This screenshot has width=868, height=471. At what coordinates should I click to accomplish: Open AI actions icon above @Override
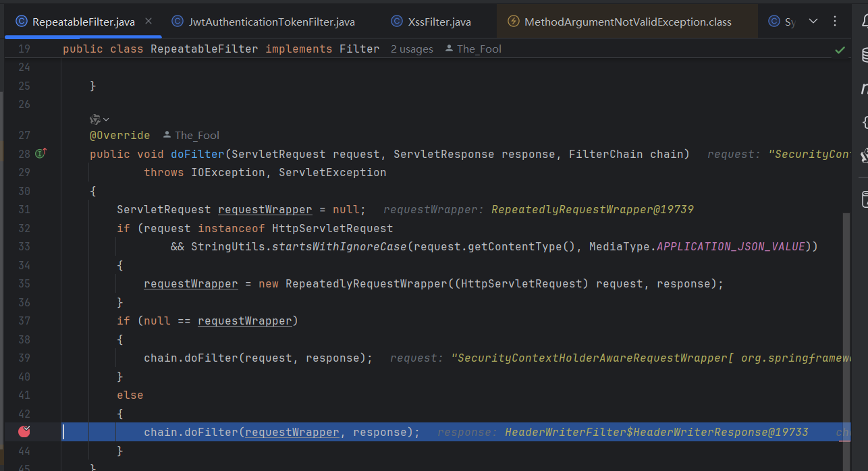(95, 119)
